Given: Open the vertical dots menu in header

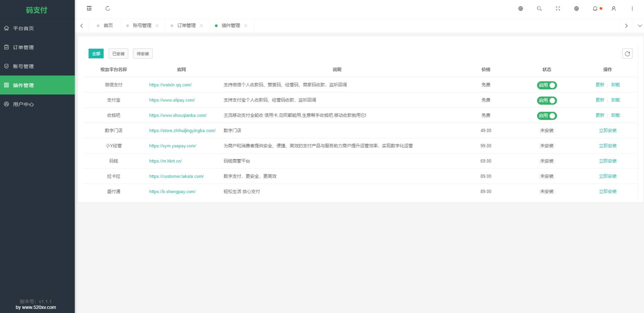Looking at the screenshot, I should (x=633, y=8).
